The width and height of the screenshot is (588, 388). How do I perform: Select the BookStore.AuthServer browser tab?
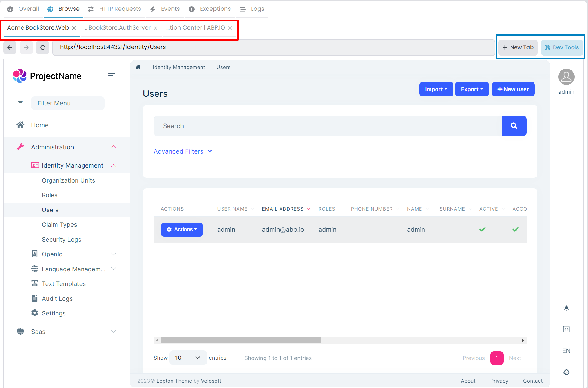(119, 28)
